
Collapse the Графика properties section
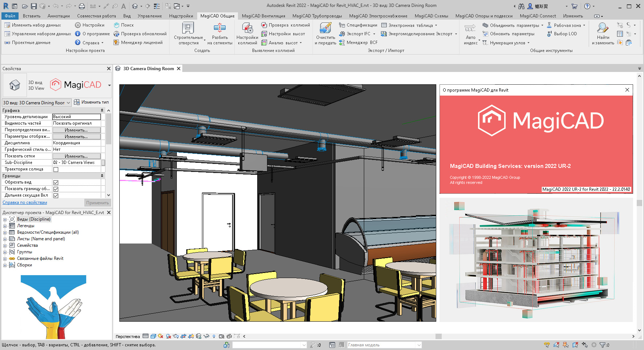(x=102, y=110)
